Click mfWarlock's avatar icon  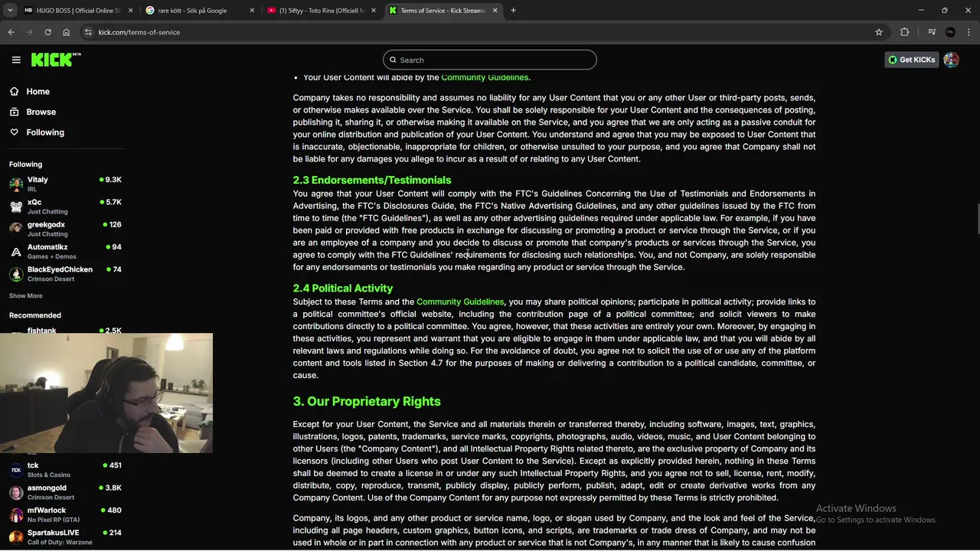point(16,514)
